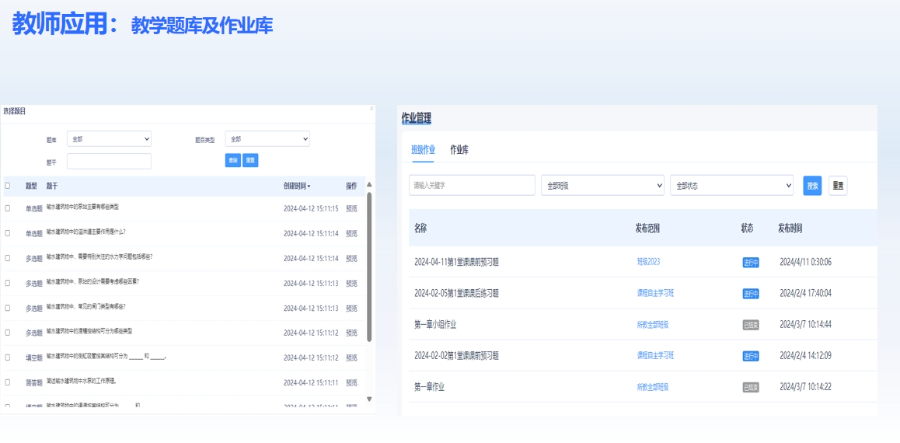The image size is (900, 443).
Task: Expand the 全部班级 class filter dropdown
Action: point(603,186)
